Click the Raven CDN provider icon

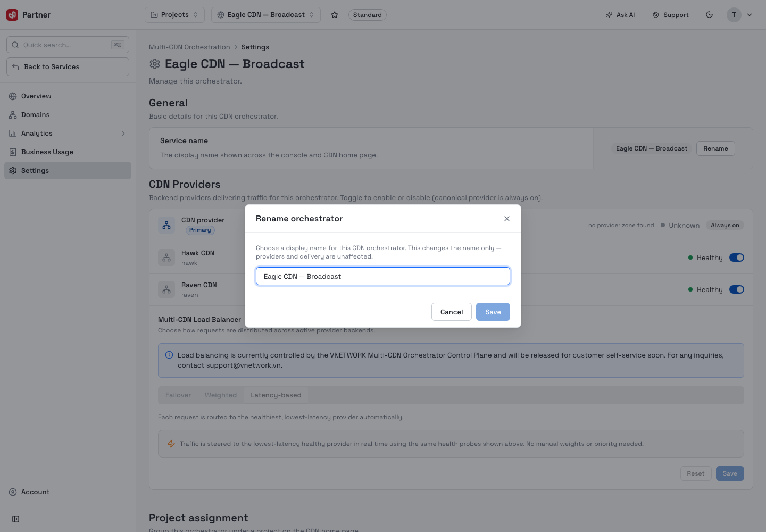coord(166,289)
